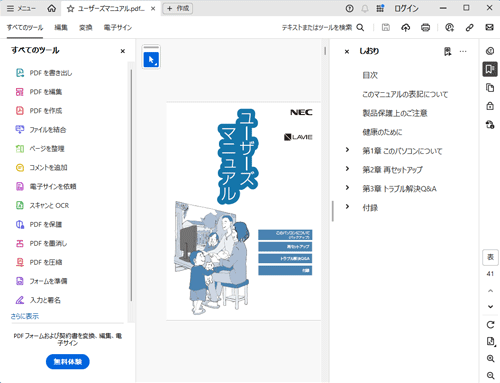Select the PDF を墨消し tool
This screenshot has height=383, width=500.
pyautogui.click(x=41, y=243)
